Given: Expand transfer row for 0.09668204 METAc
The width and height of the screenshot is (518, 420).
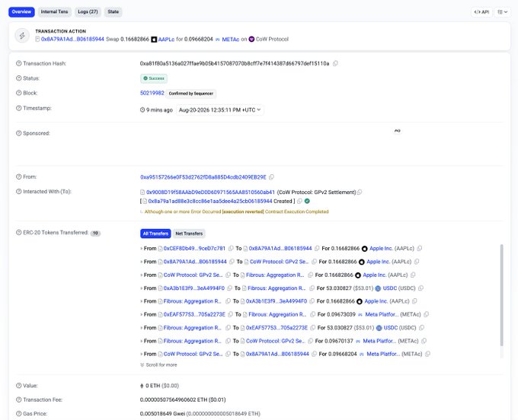Looking at the screenshot, I should pos(142,354).
